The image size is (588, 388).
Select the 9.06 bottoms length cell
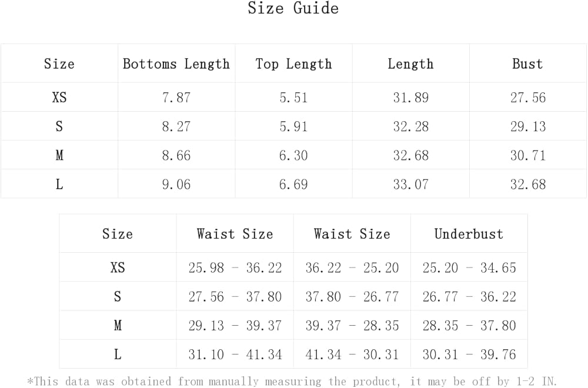(x=176, y=184)
